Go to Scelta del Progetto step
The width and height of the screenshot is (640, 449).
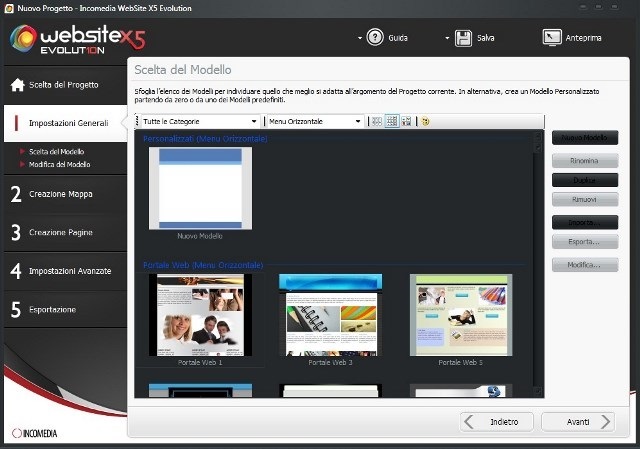coord(65,85)
